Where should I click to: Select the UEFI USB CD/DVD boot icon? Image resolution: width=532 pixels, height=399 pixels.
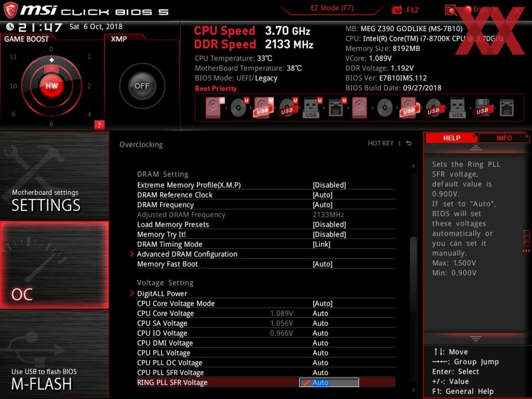tap(288, 108)
